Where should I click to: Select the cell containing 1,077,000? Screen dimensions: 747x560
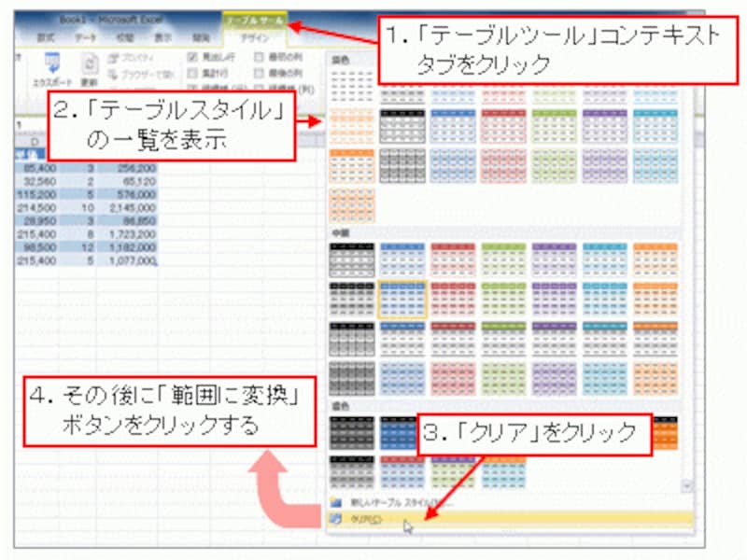click(127, 260)
